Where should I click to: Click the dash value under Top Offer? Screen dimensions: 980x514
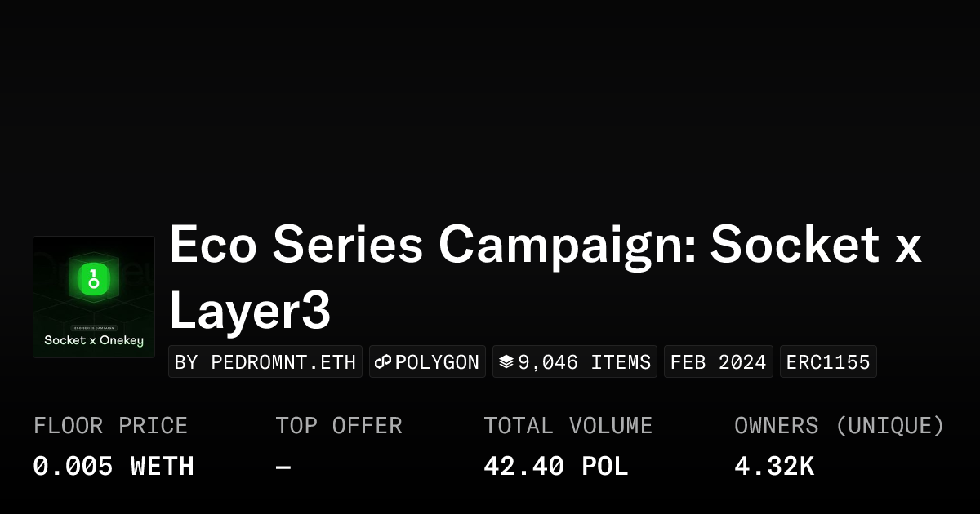tap(283, 466)
